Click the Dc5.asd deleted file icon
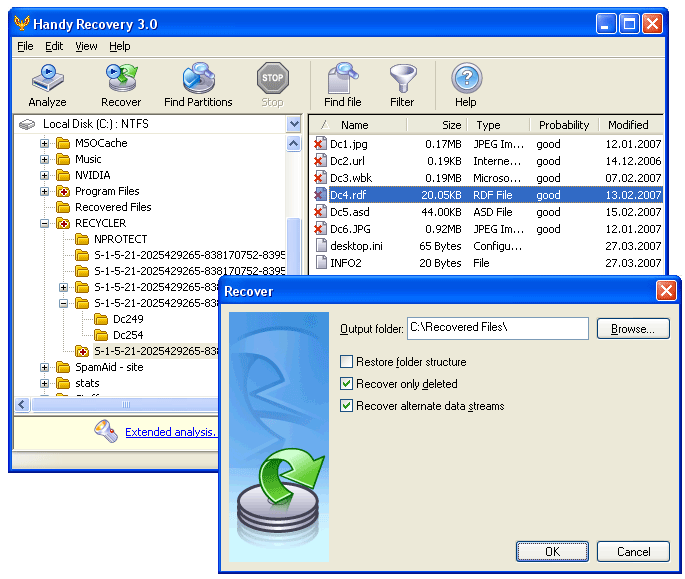The height and width of the screenshot is (579, 685). pyautogui.click(x=320, y=212)
